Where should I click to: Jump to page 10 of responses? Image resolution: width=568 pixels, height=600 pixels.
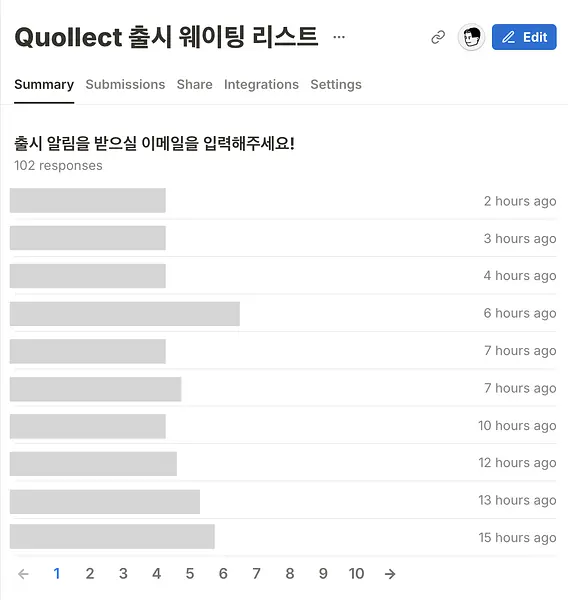[x=356, y=574]
